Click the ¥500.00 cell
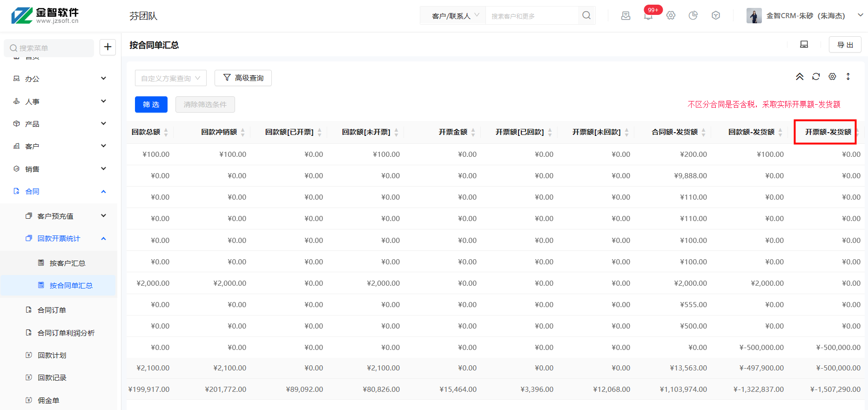This screenshot has height=410, width=868. [693, 326]
